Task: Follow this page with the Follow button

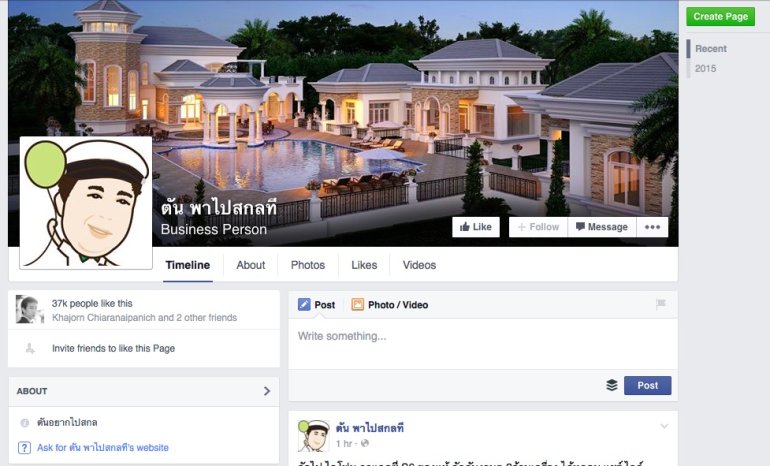Action: [538, 227]
